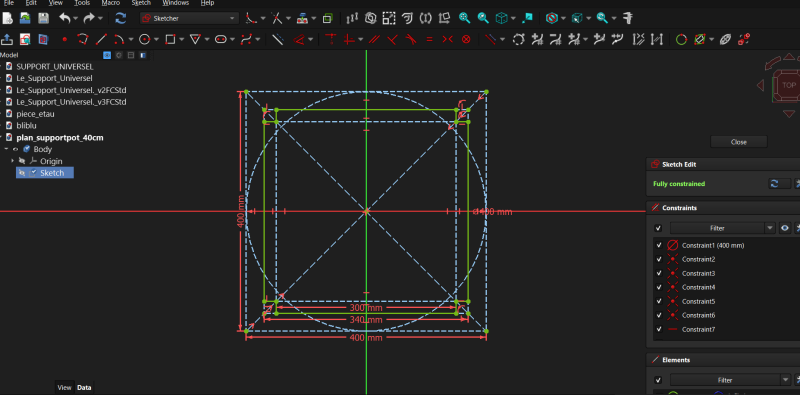The image size is (800, 395).
Task: Click the Constraints Filter button
Action: pos(717,228)
